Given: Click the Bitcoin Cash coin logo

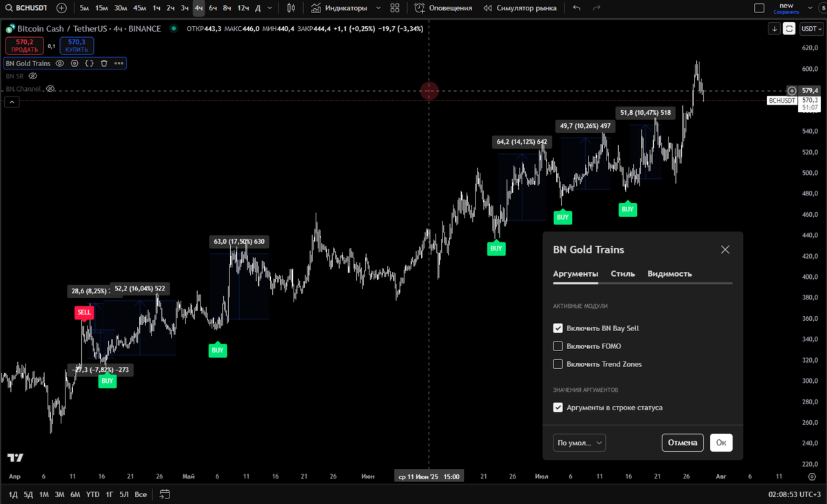Looking at the screenshot, I should [10, 29].
